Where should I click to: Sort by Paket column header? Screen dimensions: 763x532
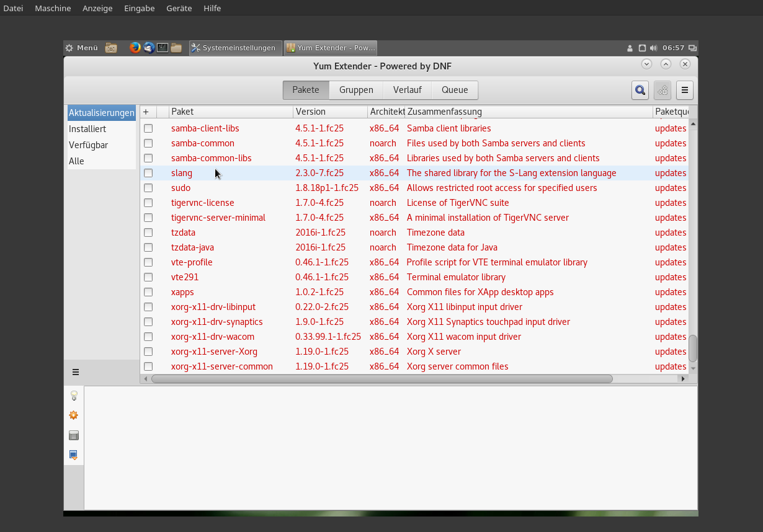[231, 112]
